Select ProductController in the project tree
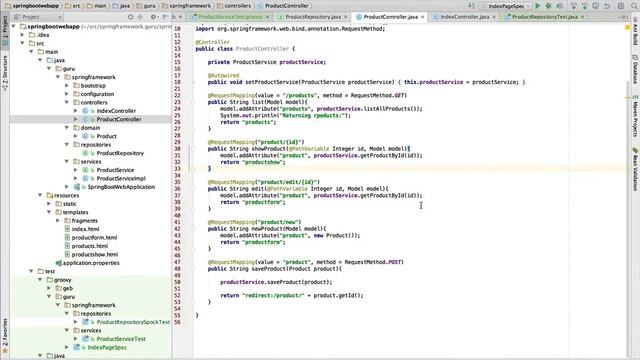The width and height of the screenshot is (640, 360). (119, 119)
